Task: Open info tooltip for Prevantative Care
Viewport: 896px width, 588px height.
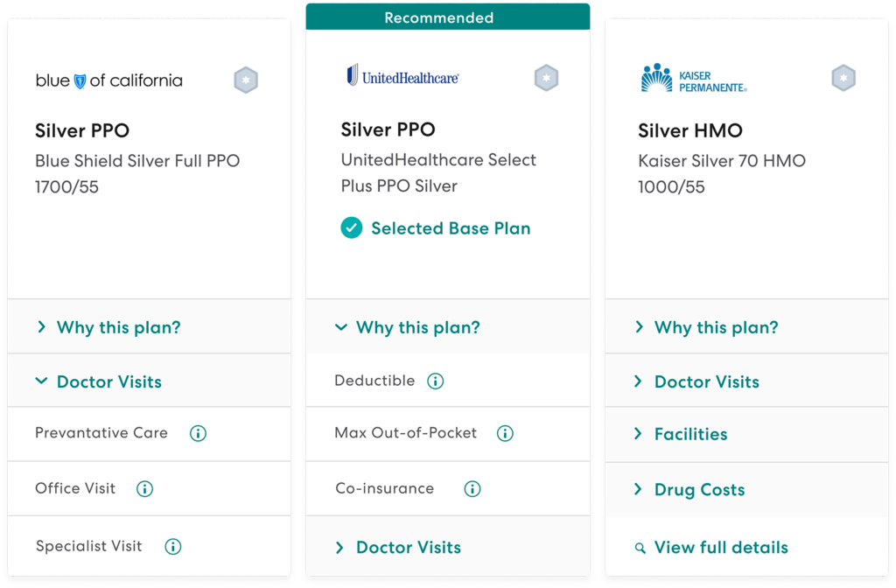Action: point(198,433)
